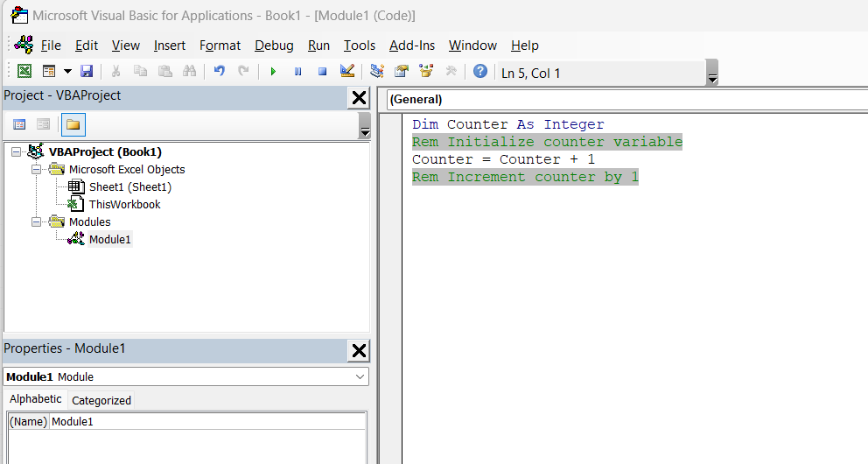
Task: Switch to the Alphabetic properties tab
Action: (x=35, y=399)
